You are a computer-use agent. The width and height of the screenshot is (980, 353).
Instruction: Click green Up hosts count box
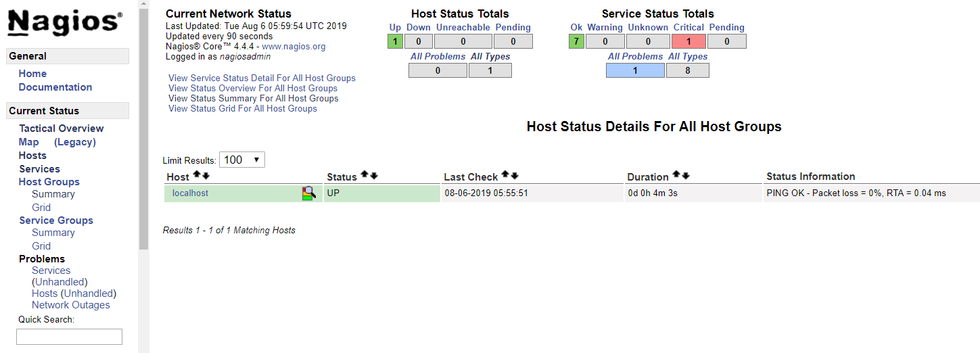pyautogui.click(x=395, y=41)
